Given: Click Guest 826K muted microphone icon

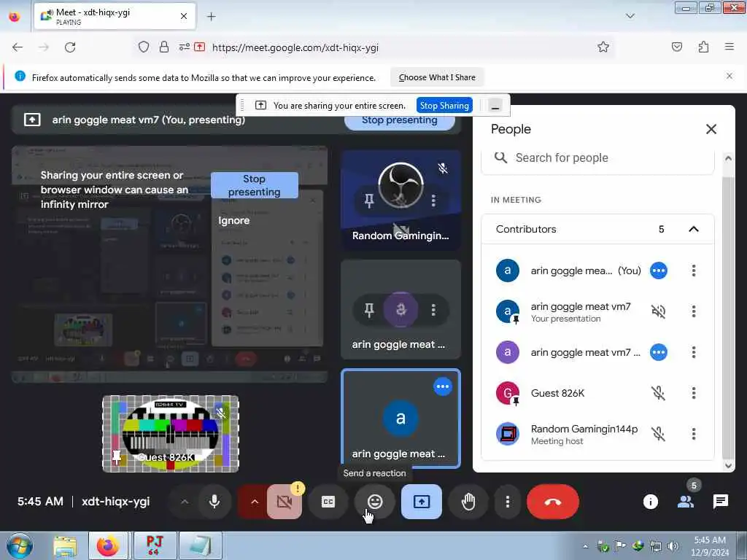Looking at the screenshot, I should 659,393.
